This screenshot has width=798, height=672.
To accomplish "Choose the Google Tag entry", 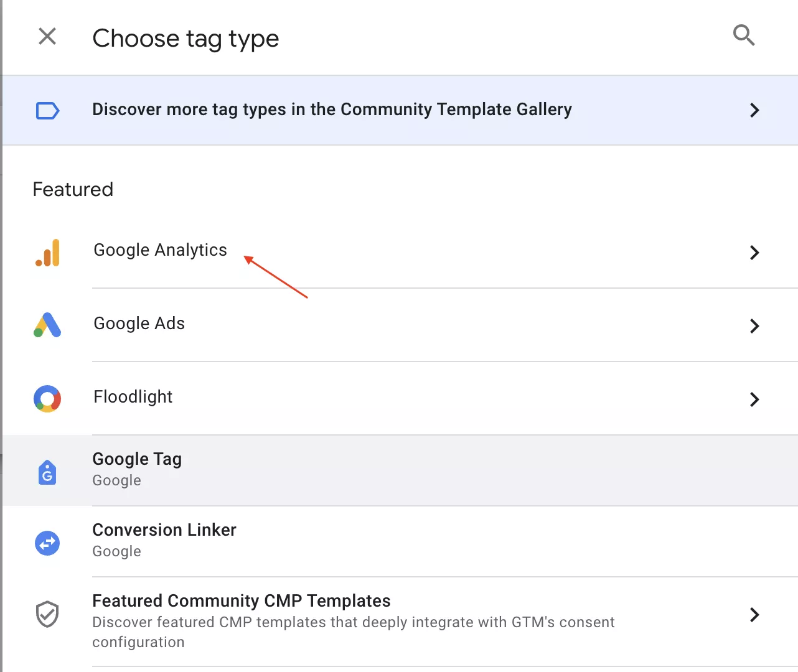I will 400,470.
